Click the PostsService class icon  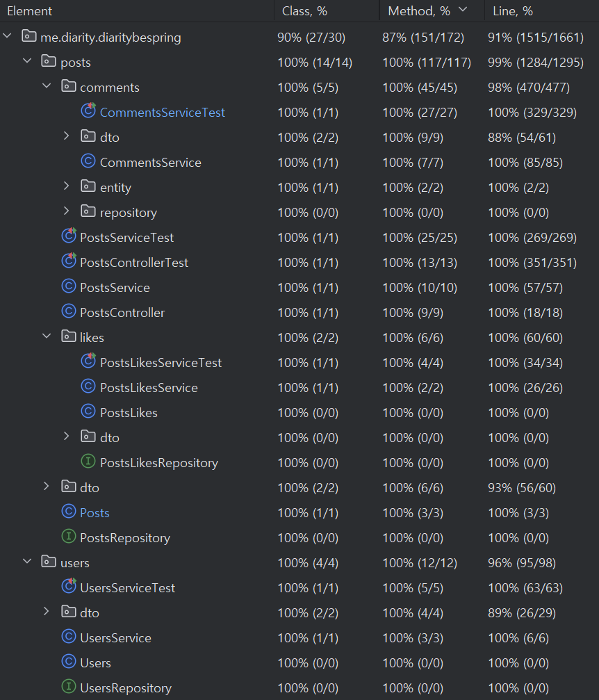[x=68, y=286]
